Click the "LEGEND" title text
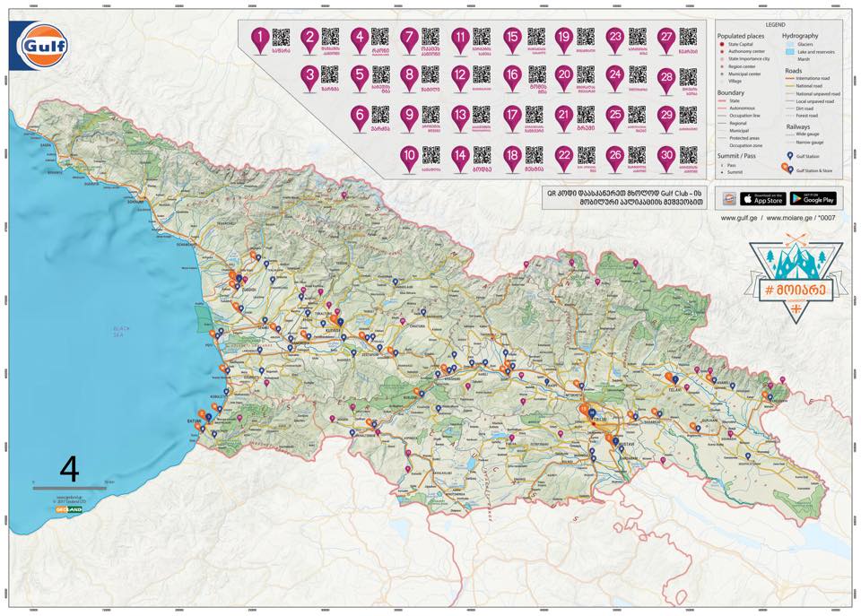This screenshot has width=861, height=616. coord(775,25)
